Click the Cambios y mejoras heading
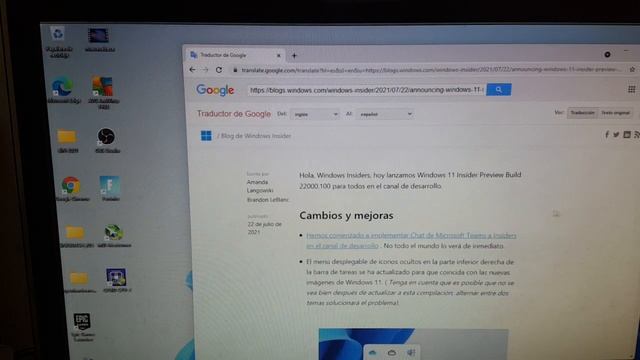640x360 pixels. coord(346,216)
